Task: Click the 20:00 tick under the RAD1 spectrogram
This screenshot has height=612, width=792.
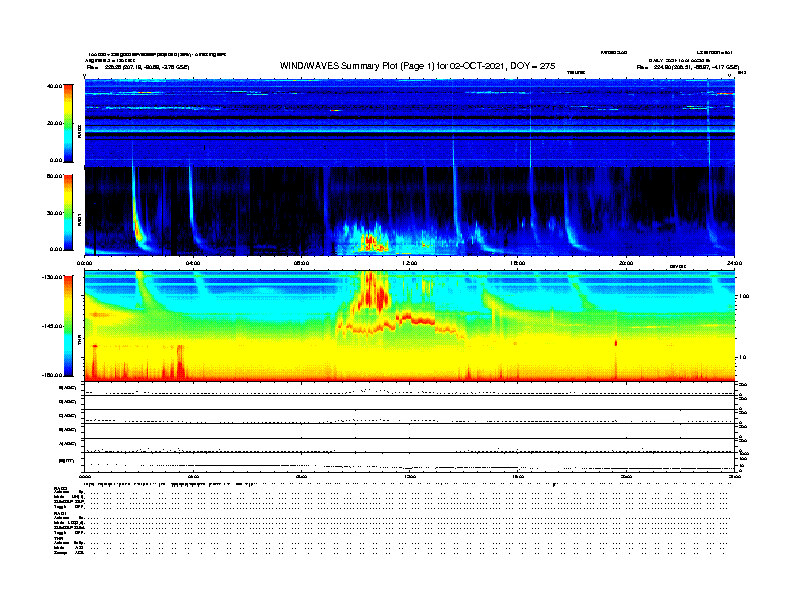Action: (x=626, y=263)
